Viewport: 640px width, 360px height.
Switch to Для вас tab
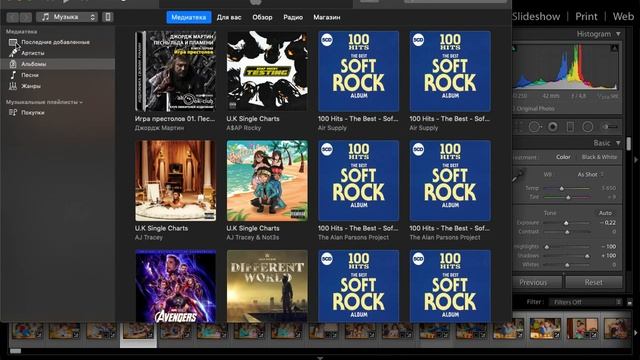(229, 18)
